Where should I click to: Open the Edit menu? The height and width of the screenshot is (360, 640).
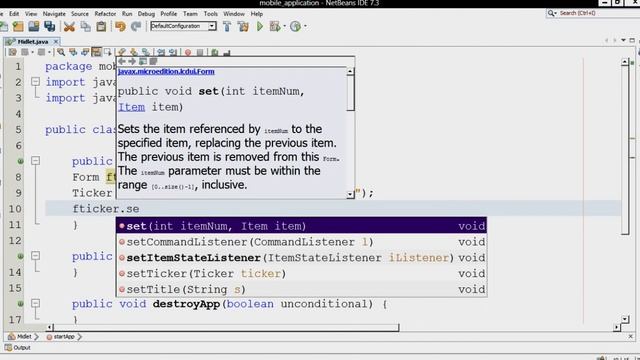click(14, 14)
